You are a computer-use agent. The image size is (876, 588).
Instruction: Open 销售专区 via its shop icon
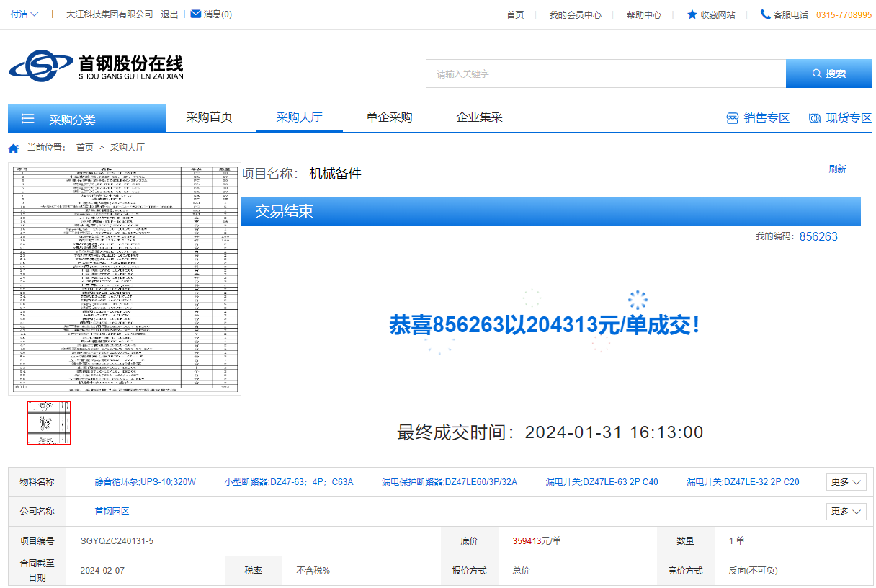[x=733, y=118]
